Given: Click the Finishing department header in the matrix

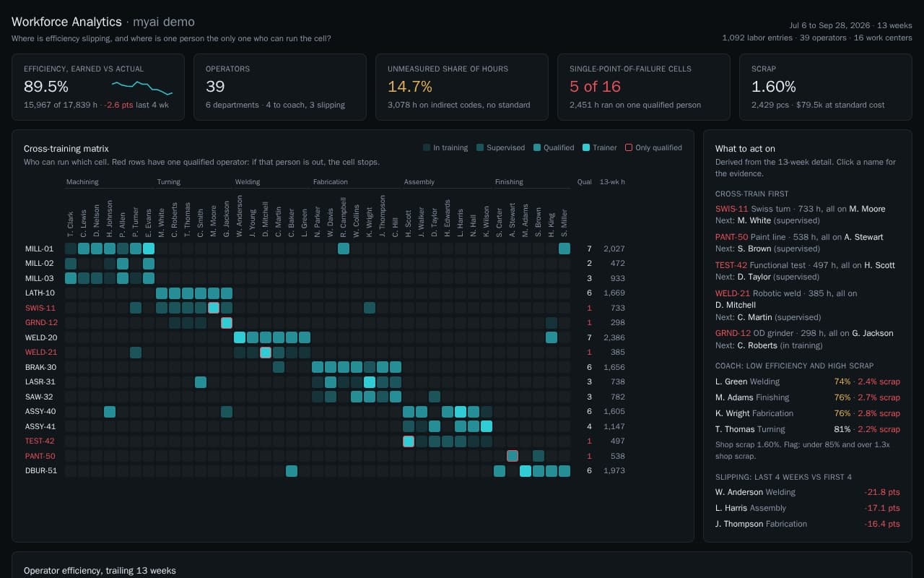Looking at the screenshot, I should (509, 182).
